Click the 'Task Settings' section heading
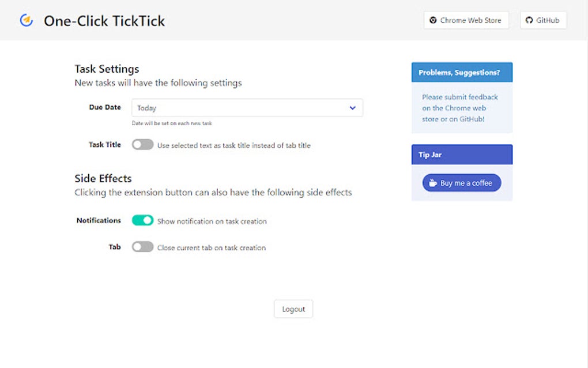The width and height of the screenshot is (588, 368). click(x=106, y=69)
